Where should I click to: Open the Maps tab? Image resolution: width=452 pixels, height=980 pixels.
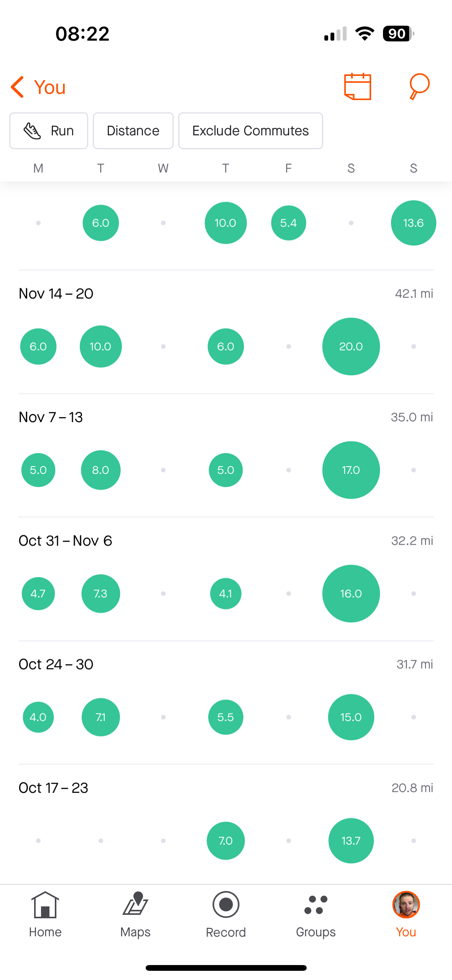tap(135, 914)
